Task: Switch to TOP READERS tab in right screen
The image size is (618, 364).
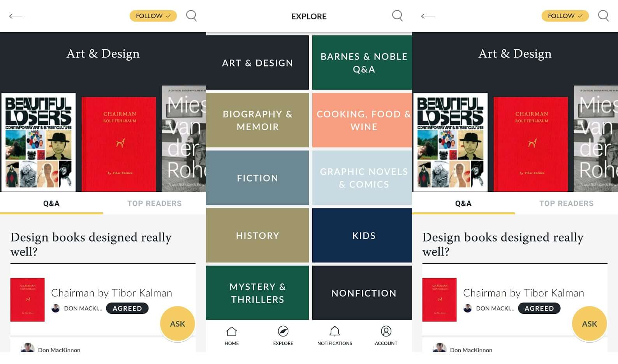Action: (x=566, y=203)
